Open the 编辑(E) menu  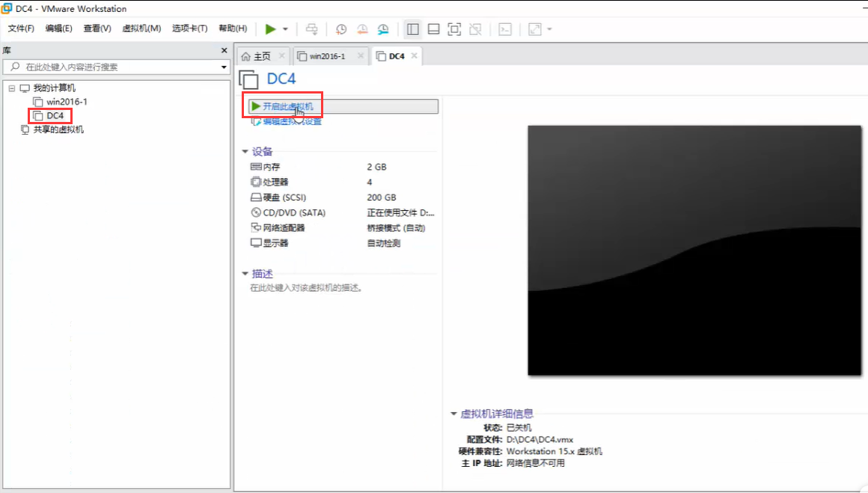coord(58,28)
